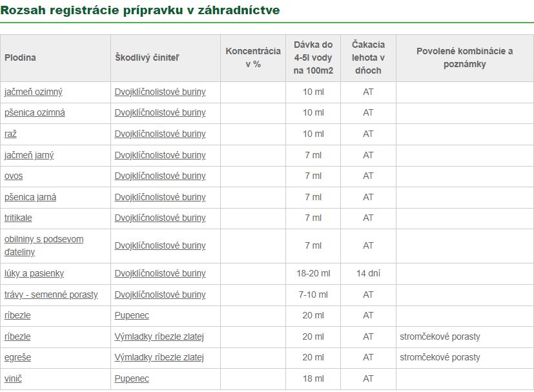
Task: Click Výmladky ríbezle zlatej in egreše row
Action: [159, 358]
